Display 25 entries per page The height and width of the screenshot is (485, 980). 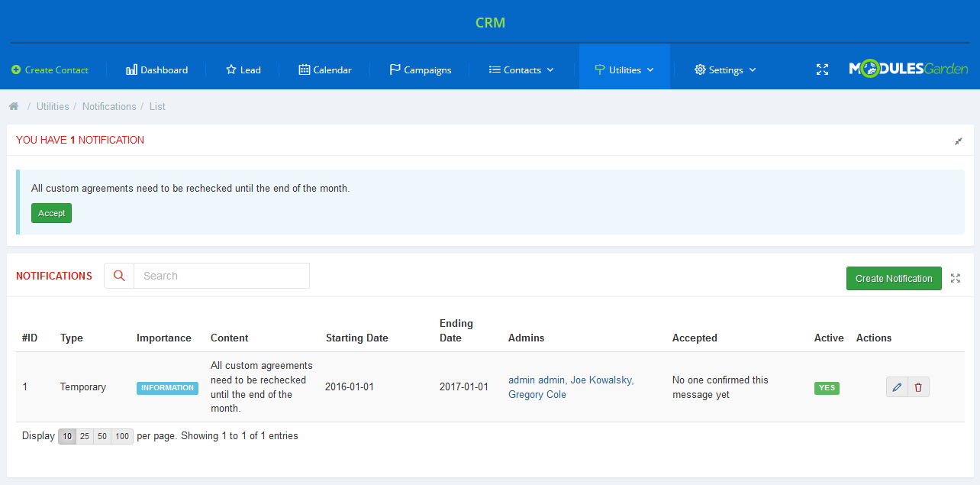click(x=85, y=437)
